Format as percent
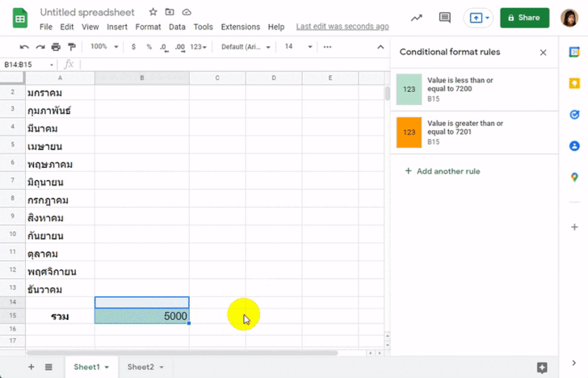The width and height of the screenshot is (588, 378). 149,47
